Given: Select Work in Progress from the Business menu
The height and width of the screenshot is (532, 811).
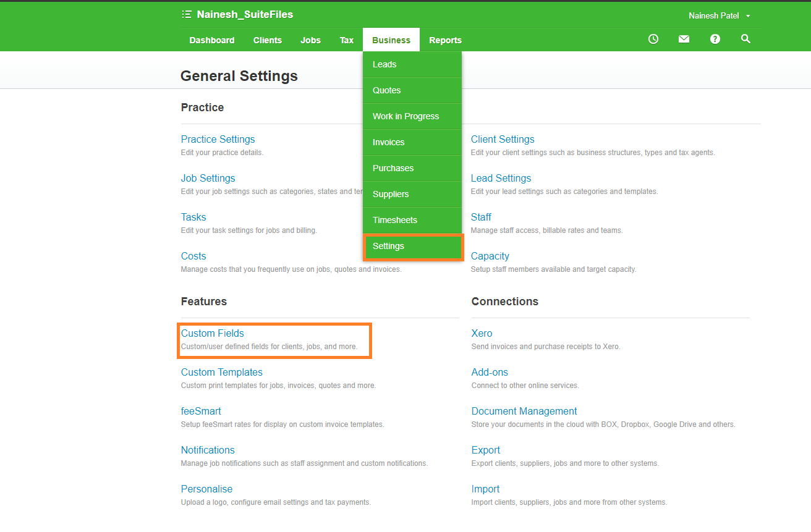Looking at the screenshot, I should (x=405, y=116).
